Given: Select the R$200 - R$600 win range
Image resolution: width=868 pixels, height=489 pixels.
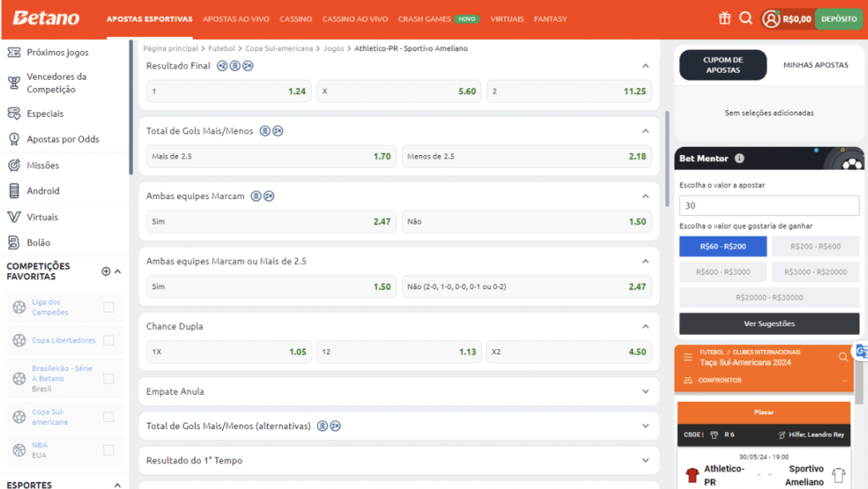Looking at the screenshot, I should 815,246.
